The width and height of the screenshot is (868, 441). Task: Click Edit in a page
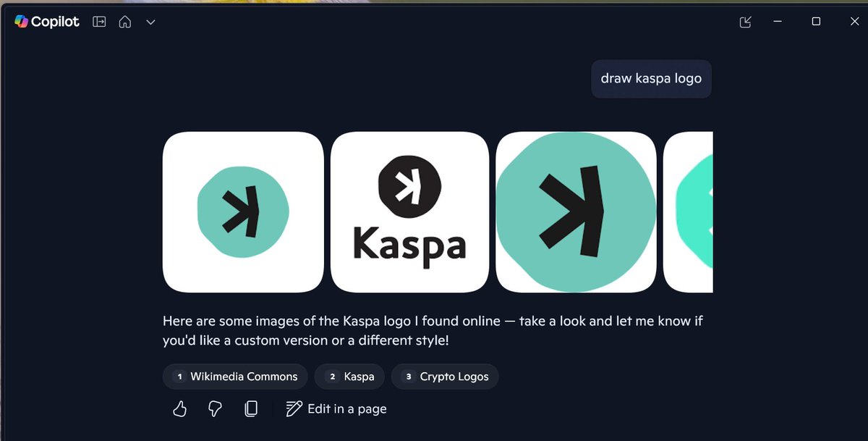click(x=336, y=409)
